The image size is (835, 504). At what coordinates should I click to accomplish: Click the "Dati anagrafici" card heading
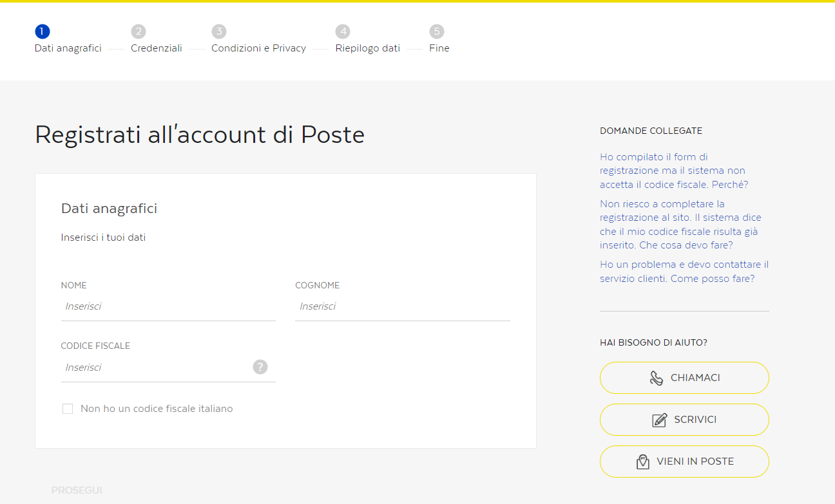pos(109,209)
